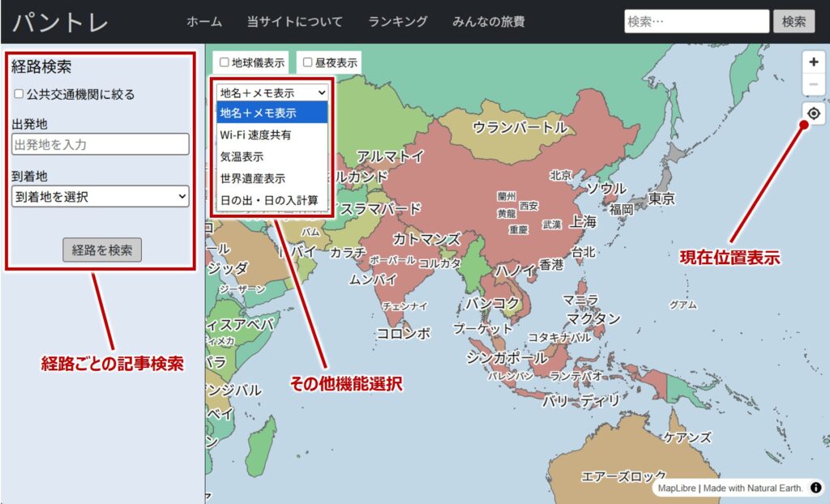Open 当サイトについて page
Screen dimensions: 830x504
click(x=295, y=22)
